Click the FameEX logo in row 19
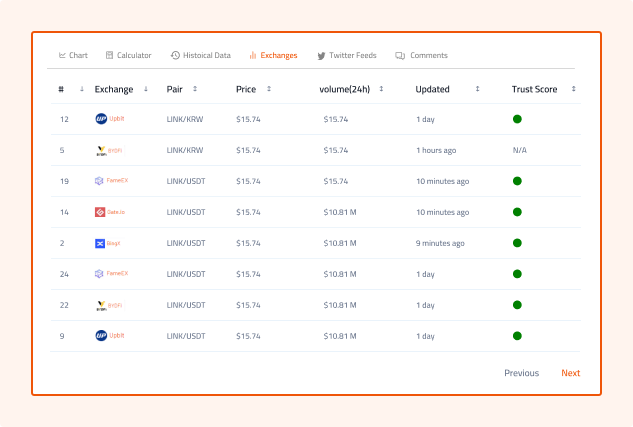The image size is (633, 427). coord(99,181)
